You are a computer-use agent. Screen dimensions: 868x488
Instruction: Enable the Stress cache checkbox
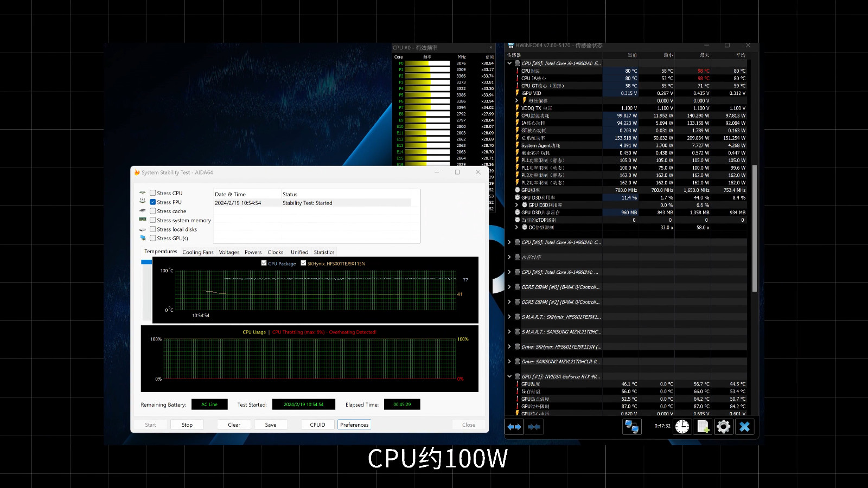[x=153, y=211]
